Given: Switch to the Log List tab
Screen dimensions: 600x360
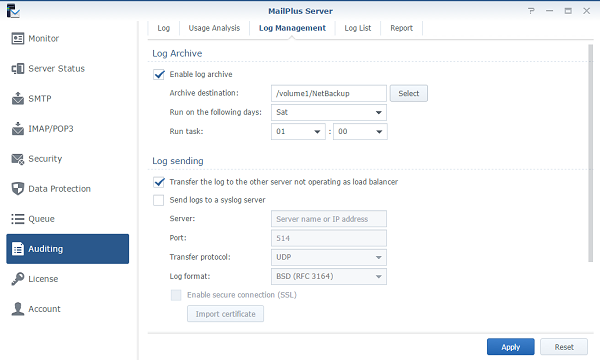Looking at the screenshot, I should tap(358, 28).
